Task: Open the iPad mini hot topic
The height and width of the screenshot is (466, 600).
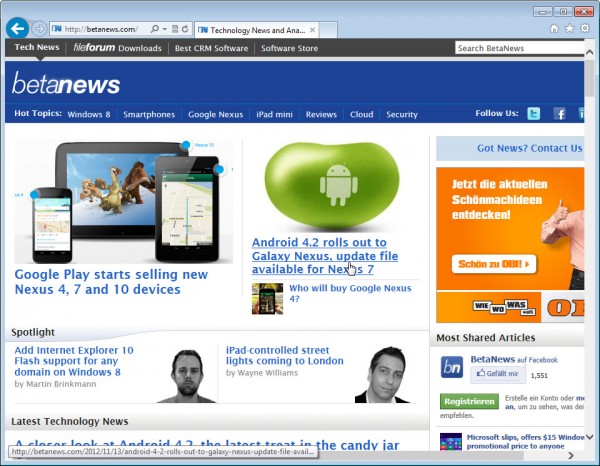Action: 274,114
